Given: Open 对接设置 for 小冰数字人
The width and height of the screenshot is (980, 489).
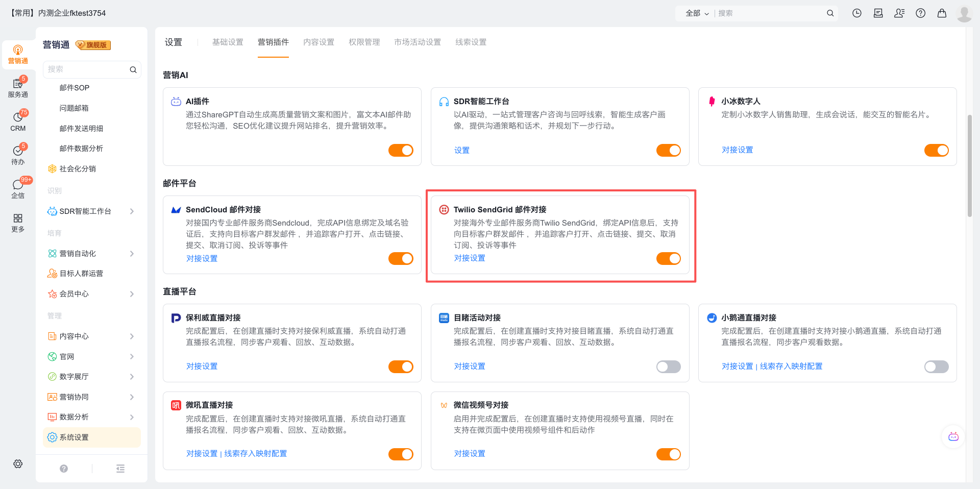Looking at the screenshot, I should 737,150.
